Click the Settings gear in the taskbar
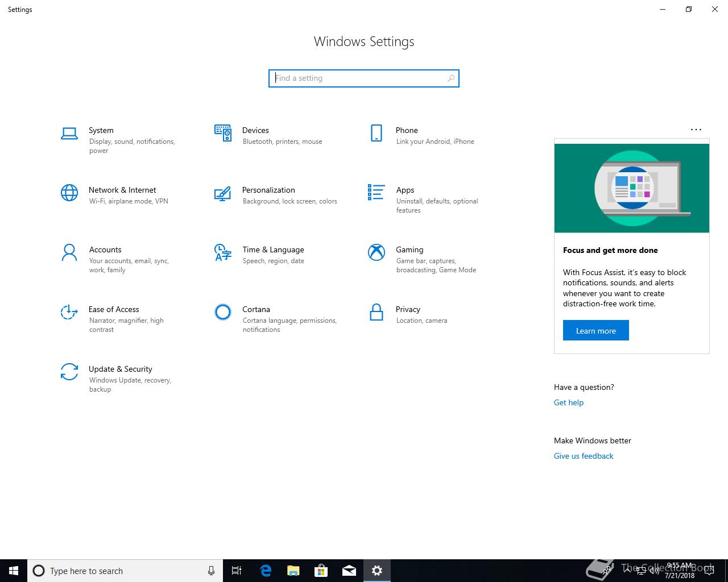The height and width of the screenshot is (582, 728). (x=377, y=571)
